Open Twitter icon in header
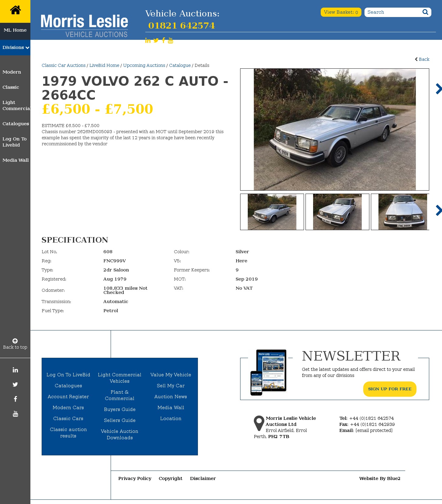The image size is (442, 504). 156,40
